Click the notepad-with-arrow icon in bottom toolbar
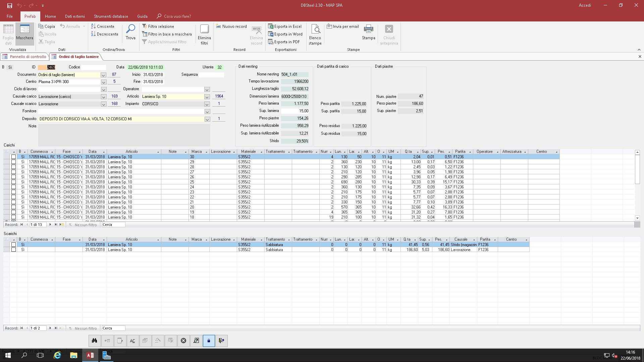 120,341
